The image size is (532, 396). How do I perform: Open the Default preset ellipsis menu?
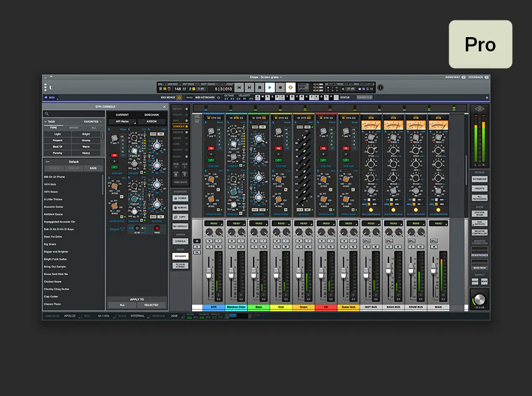[x=48, y=162]
